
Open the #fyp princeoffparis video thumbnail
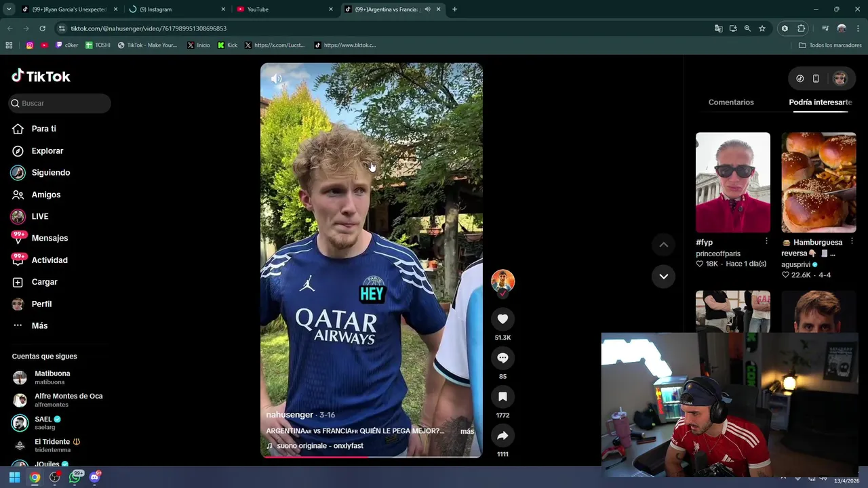[x=733, y=182]
